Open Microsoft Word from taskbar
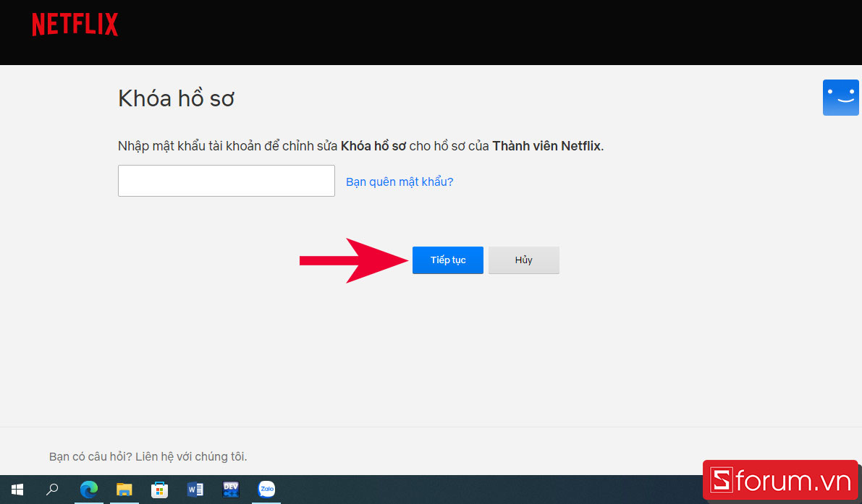Viewport: 862px width, 504px height. 195,489
